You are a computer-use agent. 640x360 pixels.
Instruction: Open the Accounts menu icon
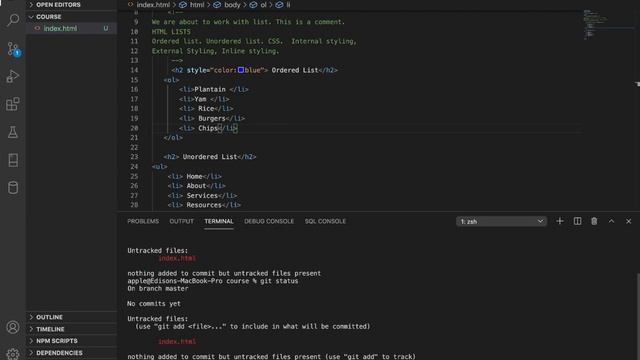(x=13, y=327)
